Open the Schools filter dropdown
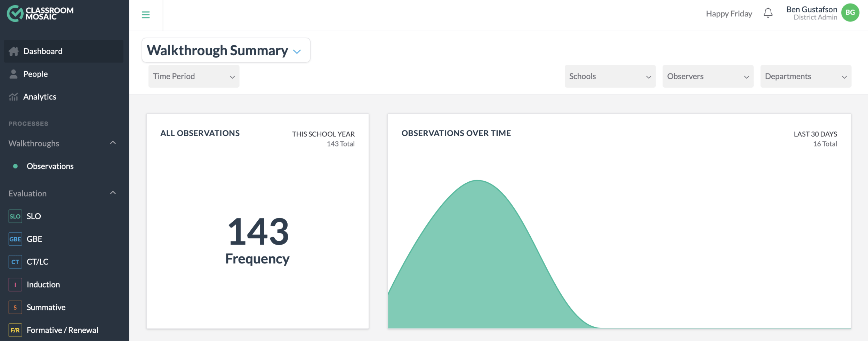The height and width of the screenshot is (341, 868). pos(610,76)
